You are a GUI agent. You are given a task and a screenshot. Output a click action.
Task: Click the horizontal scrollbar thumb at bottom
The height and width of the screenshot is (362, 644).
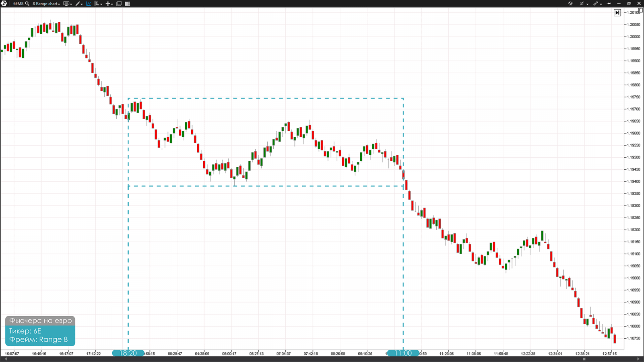pos(584,359)
